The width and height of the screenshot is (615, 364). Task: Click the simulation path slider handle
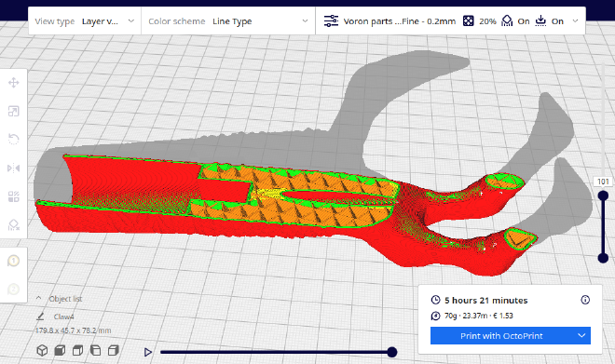coord(391,352)
